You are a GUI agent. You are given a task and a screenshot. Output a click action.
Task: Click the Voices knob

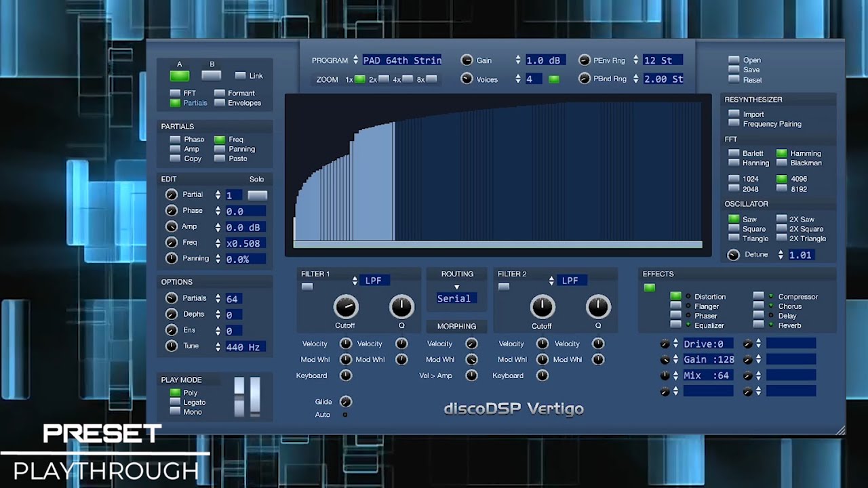[467, 79]
